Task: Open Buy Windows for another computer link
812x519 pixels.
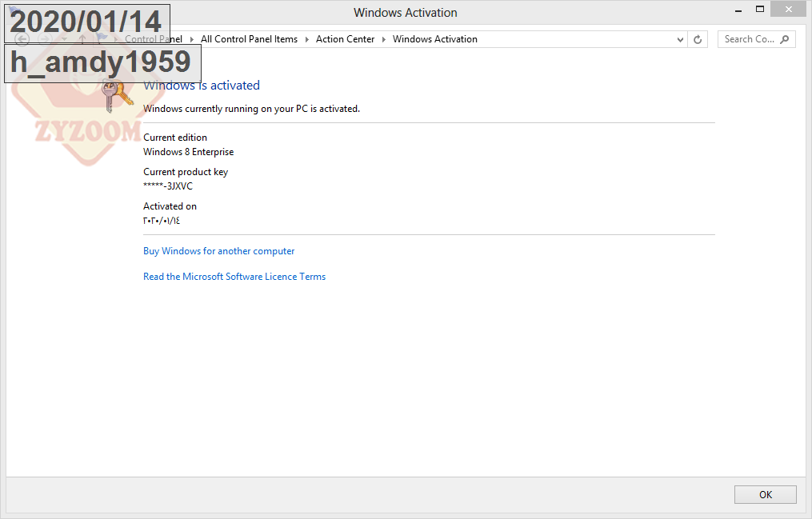Action: click(218, 251)
